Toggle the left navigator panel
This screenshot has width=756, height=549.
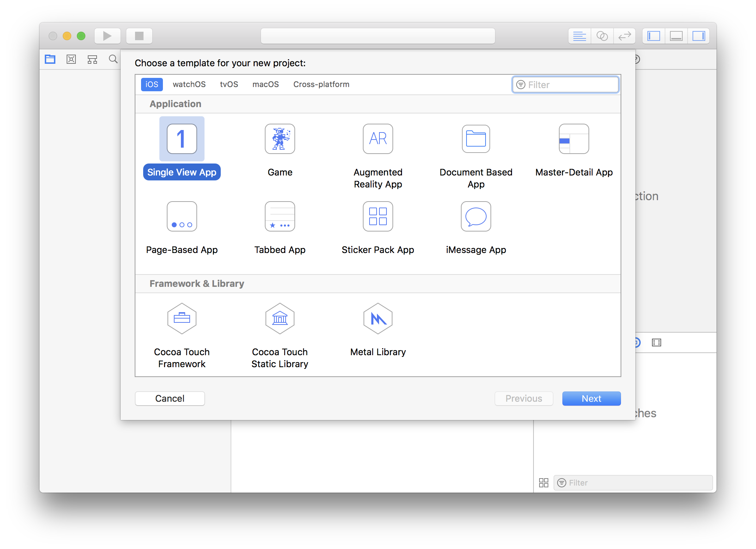[x=653, y=36]
